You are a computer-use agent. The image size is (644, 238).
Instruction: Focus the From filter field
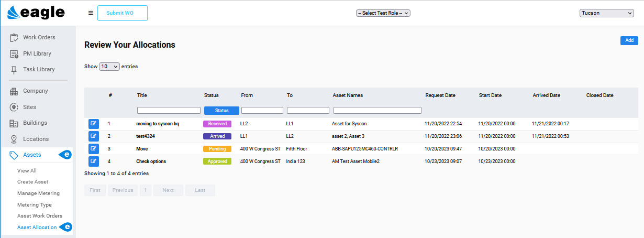pyautogui.click(x=262, y=111)
